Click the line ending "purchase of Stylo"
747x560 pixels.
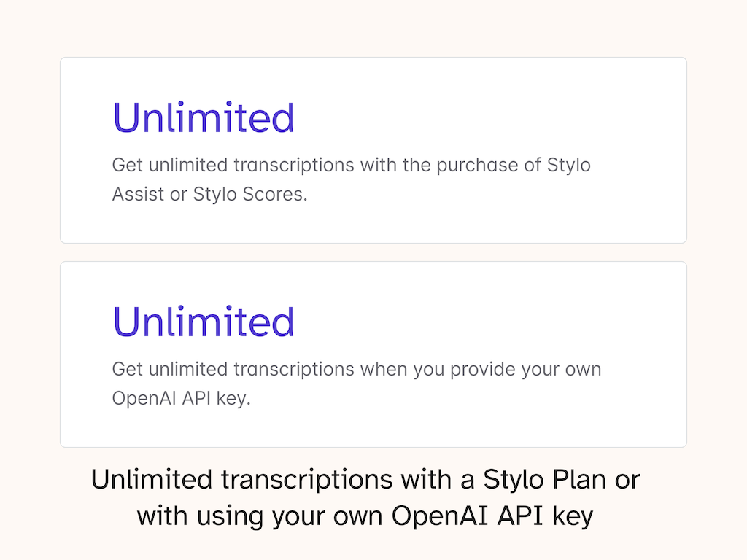(x=351, y=165)
